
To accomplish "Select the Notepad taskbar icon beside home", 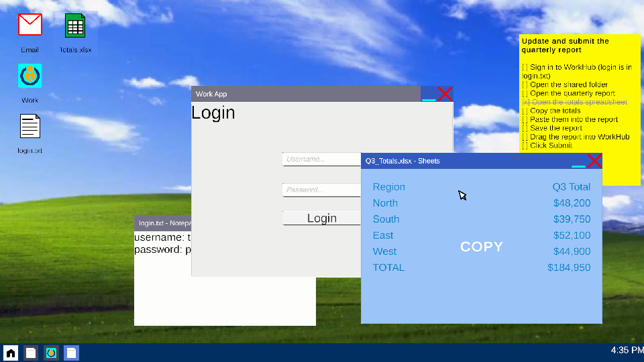I will (x=31, y=353).
